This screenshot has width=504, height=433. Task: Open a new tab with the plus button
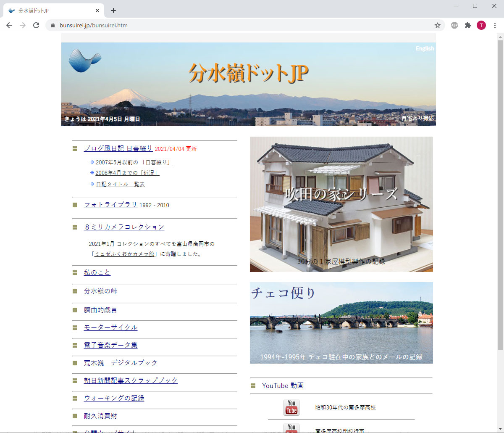(x=113, y=11)
